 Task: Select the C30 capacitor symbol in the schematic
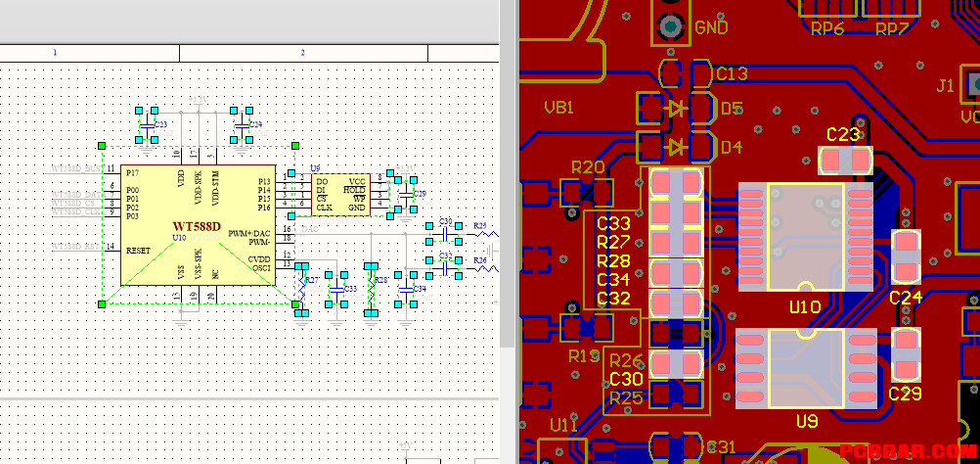(x=444, y=233)
